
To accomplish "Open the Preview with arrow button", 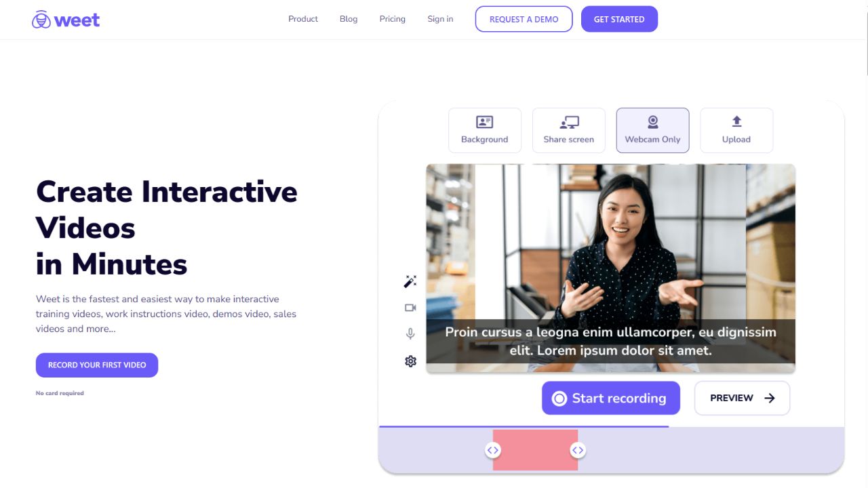I will point(743,398).
